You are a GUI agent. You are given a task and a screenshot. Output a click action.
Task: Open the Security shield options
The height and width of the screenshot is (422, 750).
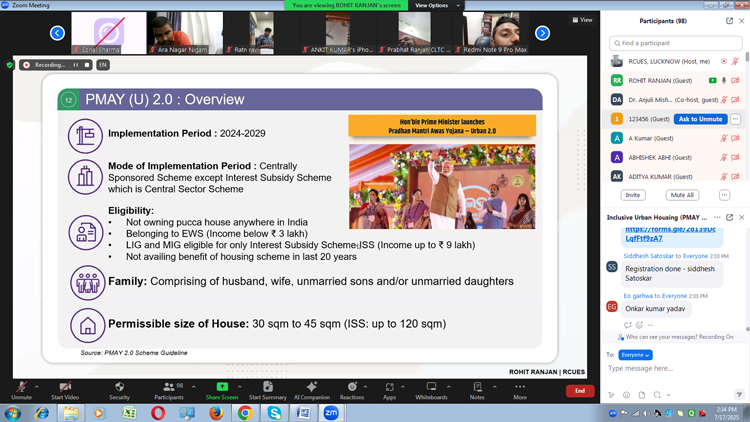120,390
